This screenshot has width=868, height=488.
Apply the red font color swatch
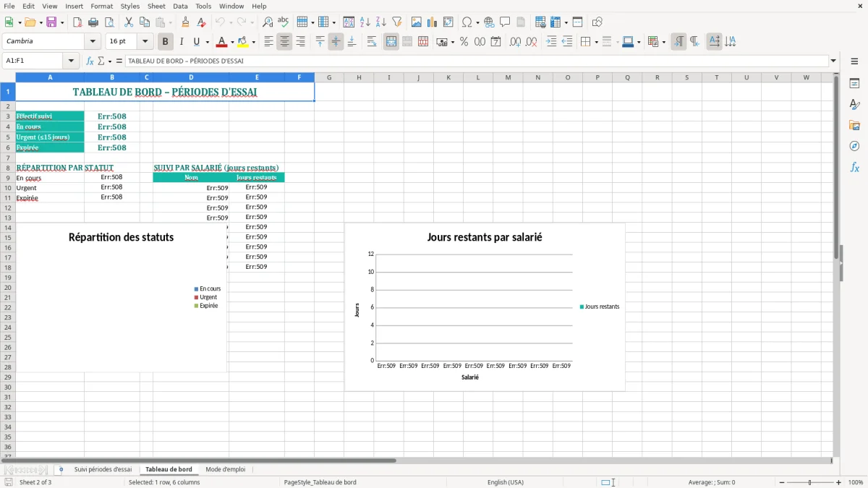tap(221, 42)
